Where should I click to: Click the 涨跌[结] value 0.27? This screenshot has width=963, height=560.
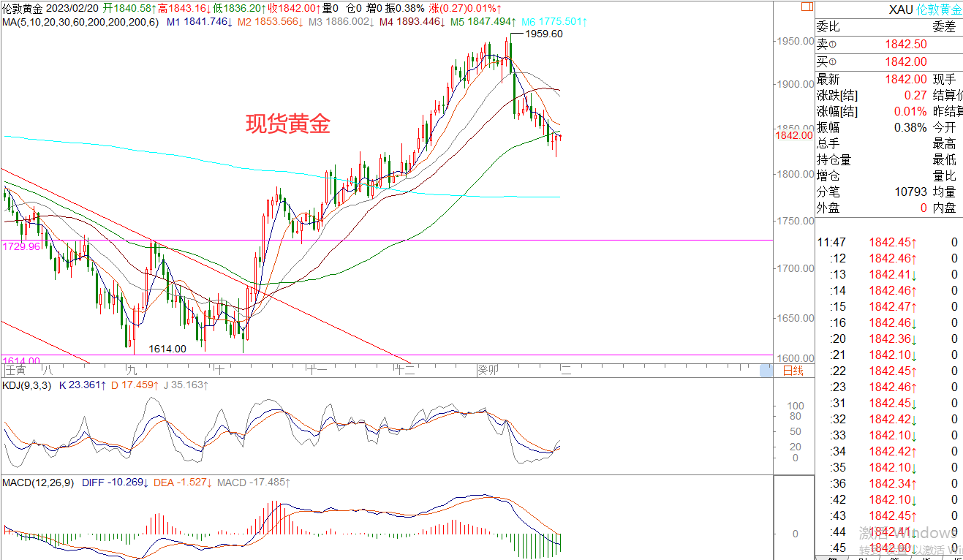[x=915, y=96]
